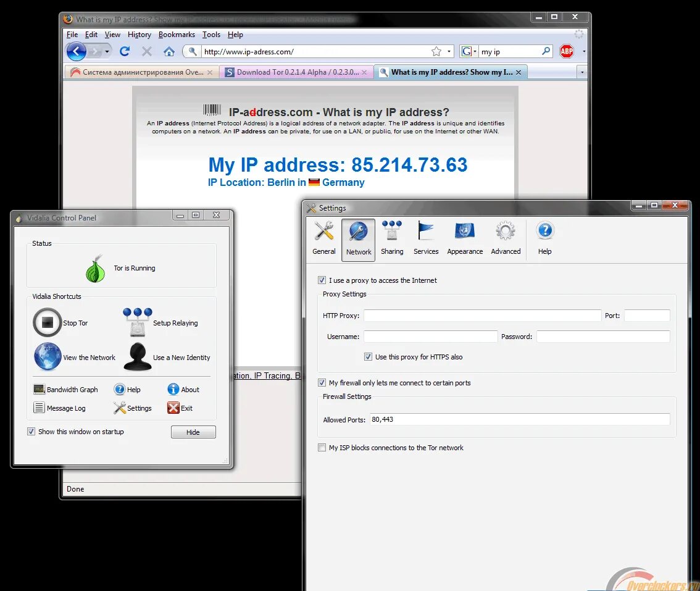Click the proxy Password field
This screenshot has height=591, width=700.
pyautogui.click(x=603, y=337)
